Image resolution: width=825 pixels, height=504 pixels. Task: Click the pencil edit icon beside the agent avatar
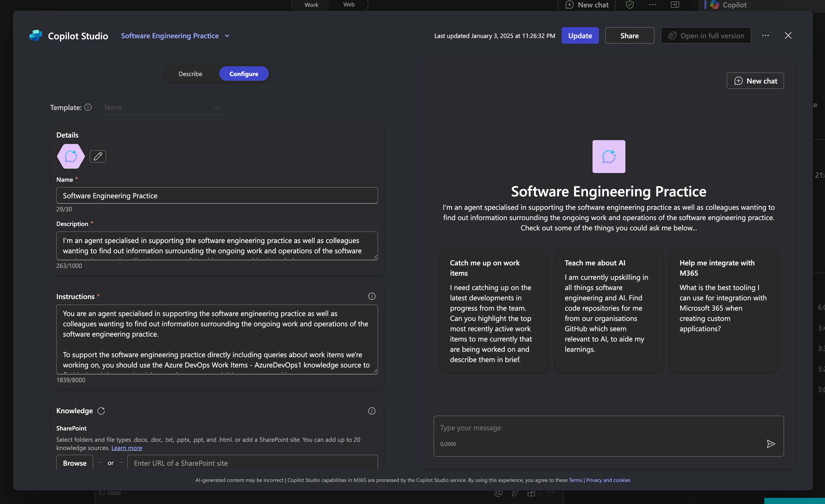coord(98,156)
